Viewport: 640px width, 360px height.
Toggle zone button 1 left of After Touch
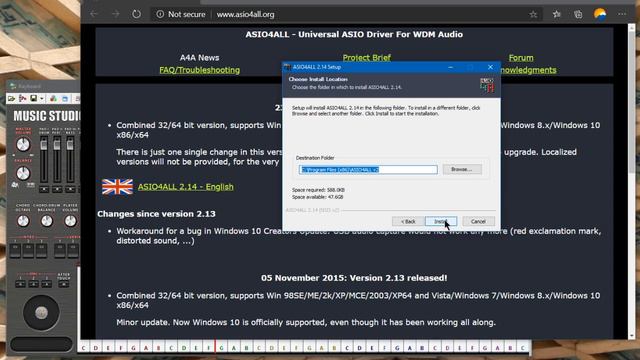point(20,284)
